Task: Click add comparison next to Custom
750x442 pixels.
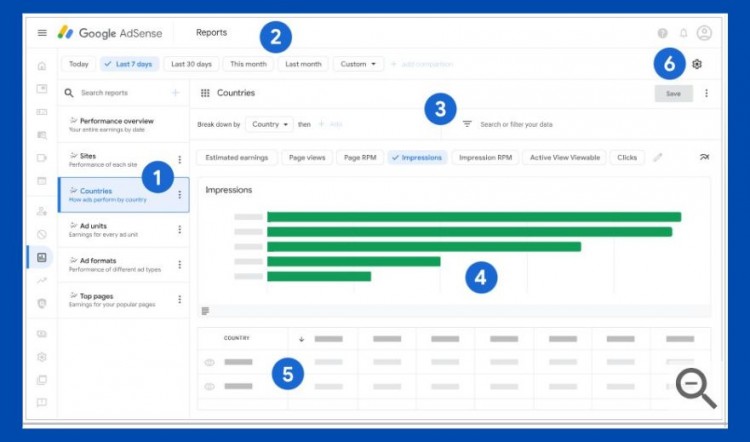Action: click(422, 64)
